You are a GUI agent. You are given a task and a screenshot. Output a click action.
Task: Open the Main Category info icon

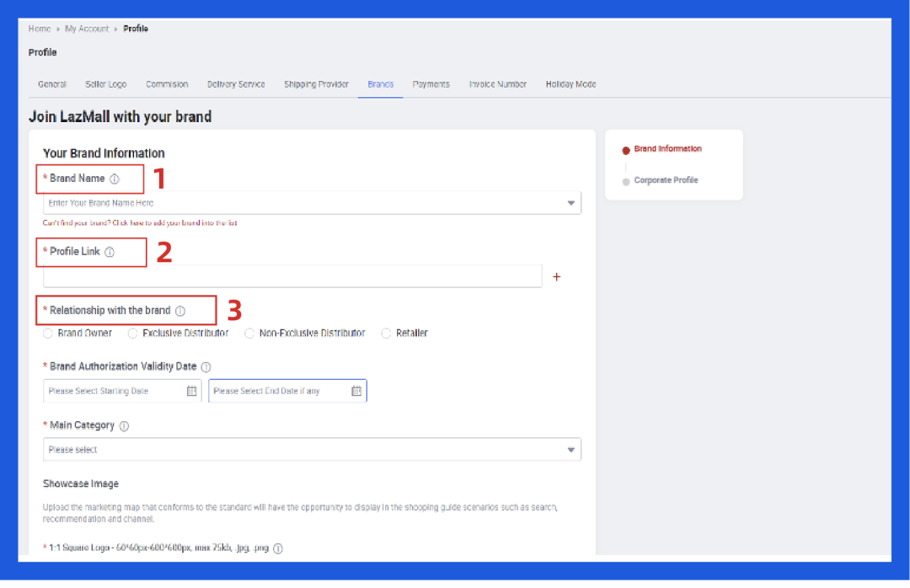[x=124, y=426]
